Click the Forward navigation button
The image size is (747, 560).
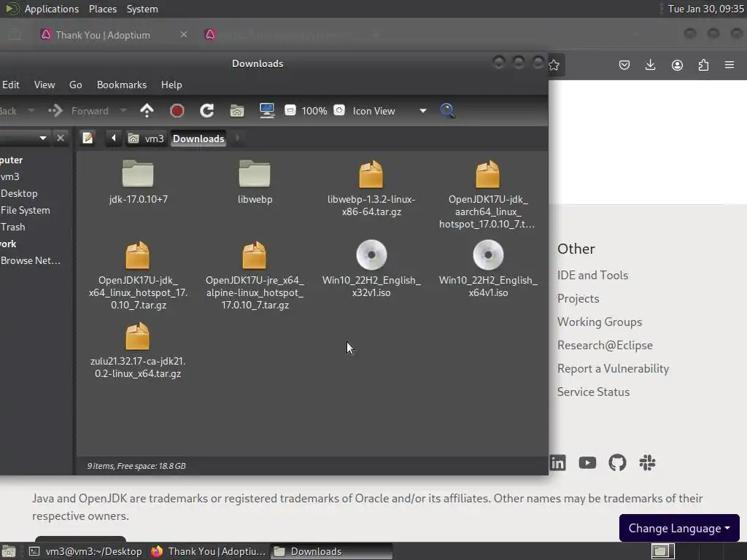point(79,111)
